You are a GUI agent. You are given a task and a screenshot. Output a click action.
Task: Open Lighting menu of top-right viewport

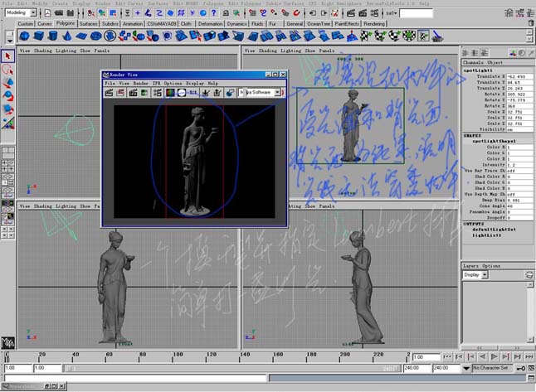293,51
